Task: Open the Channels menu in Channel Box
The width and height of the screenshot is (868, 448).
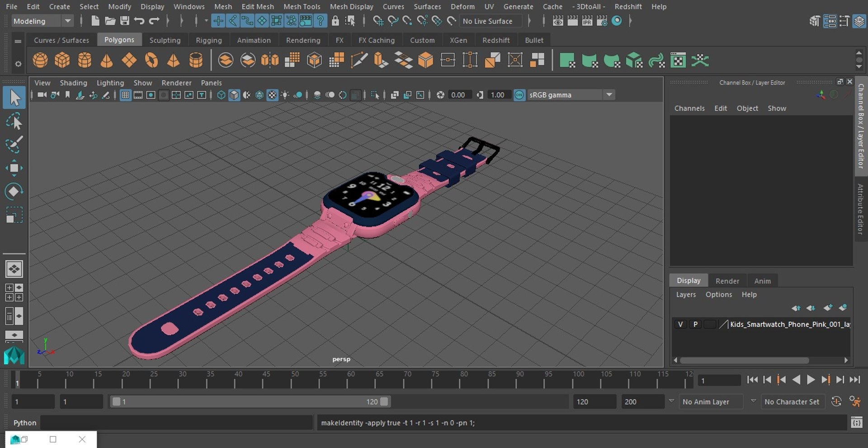Action: [x=689, y=108]
